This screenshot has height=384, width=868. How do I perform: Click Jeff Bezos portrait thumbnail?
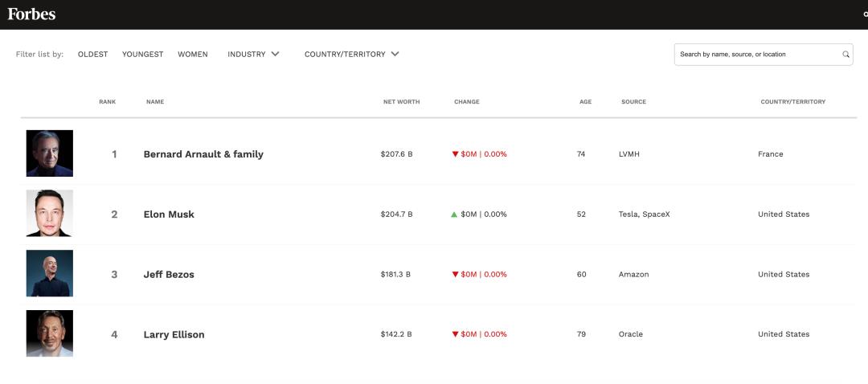(x=49, y=273)
